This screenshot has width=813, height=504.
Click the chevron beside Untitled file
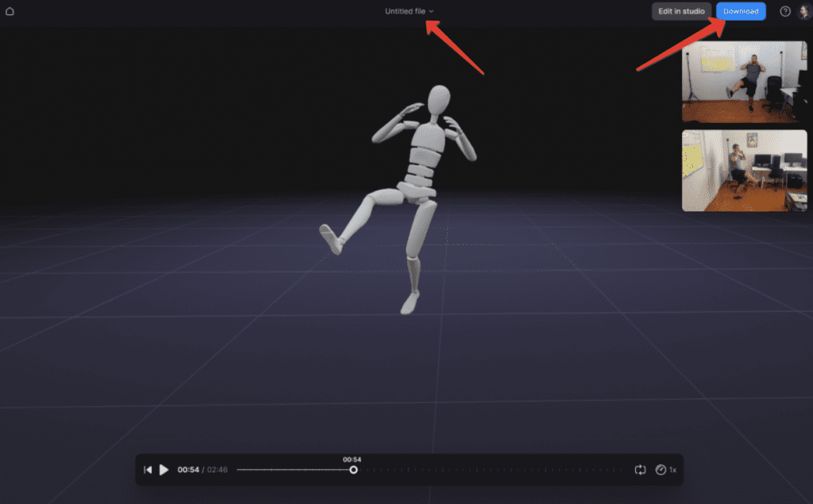click(x=431, y=11)
